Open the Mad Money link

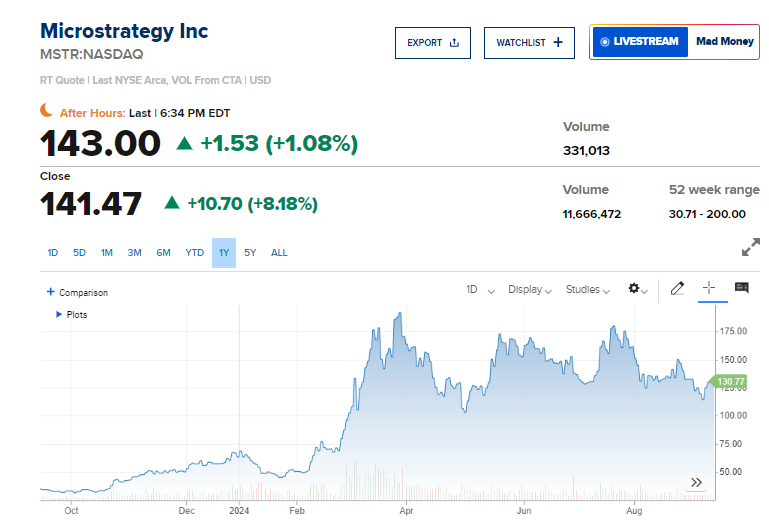tap(725, 42)
